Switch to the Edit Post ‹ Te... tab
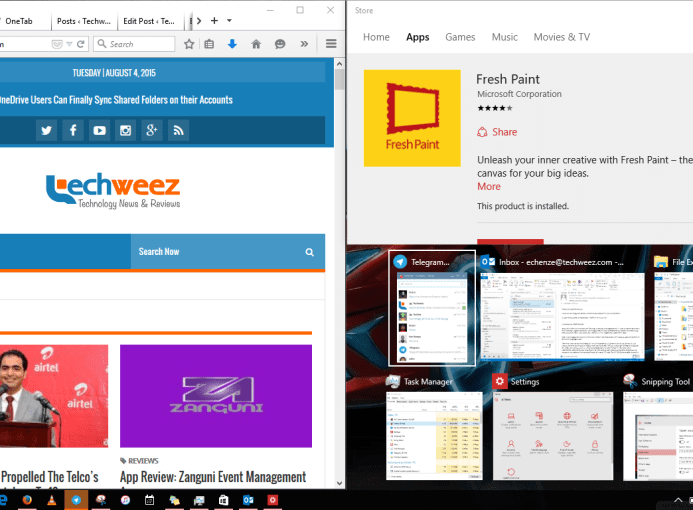 coord(149,21)
